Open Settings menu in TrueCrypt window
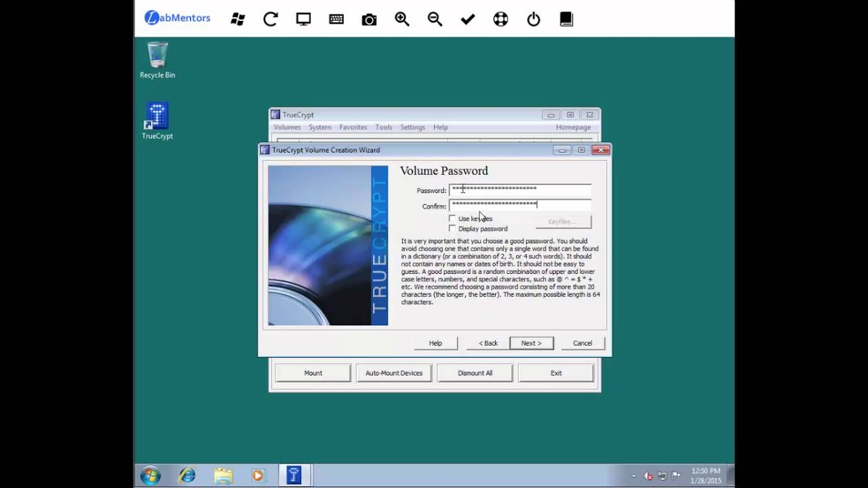The image size is (868, 488). tap(412, 127)
